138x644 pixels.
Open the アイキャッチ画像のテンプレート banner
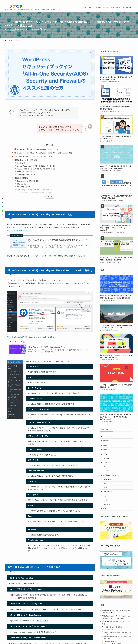click(x=117, y=530)
